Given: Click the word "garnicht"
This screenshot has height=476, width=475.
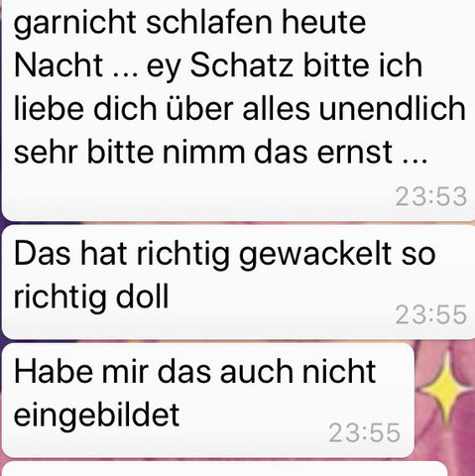Looking at the screenshot, I should click(x=74, y=23).
